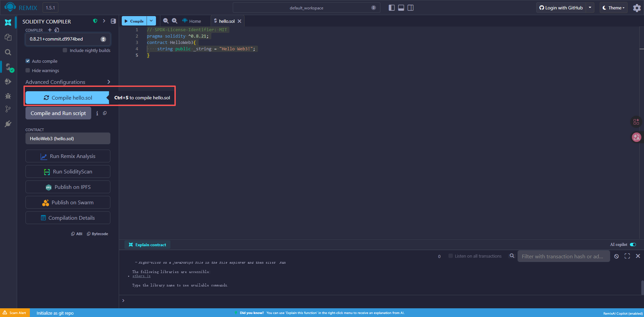Expand Advanced Configurations section
This screenshot has height=317, width=644.
[x=68, y=82]
